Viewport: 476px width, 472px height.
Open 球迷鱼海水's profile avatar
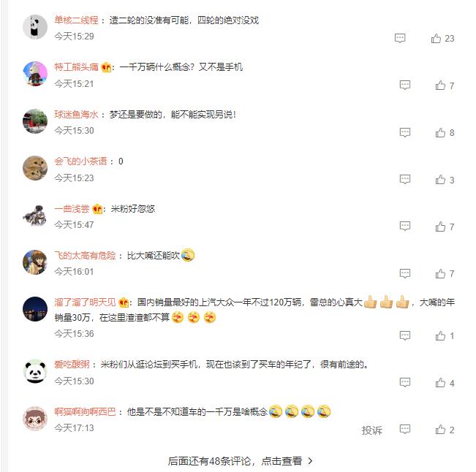coord(35,121)
